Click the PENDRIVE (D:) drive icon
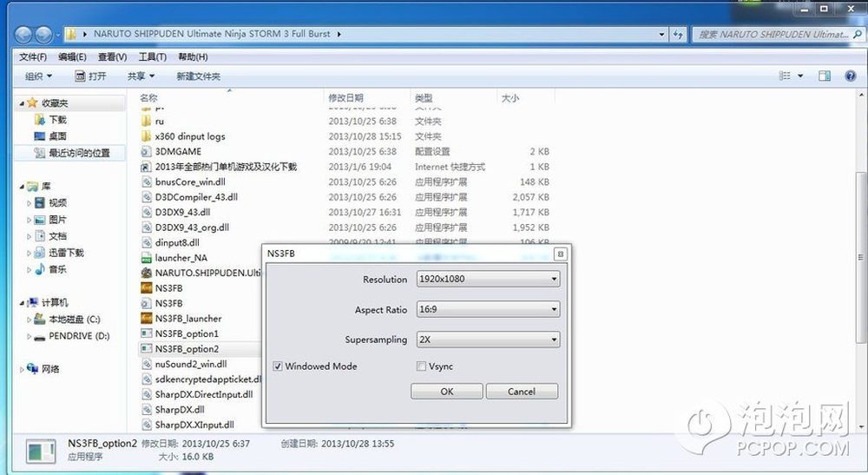Viewport: 868px width, 475px height. pyautogui.click(x=40, y=336)
